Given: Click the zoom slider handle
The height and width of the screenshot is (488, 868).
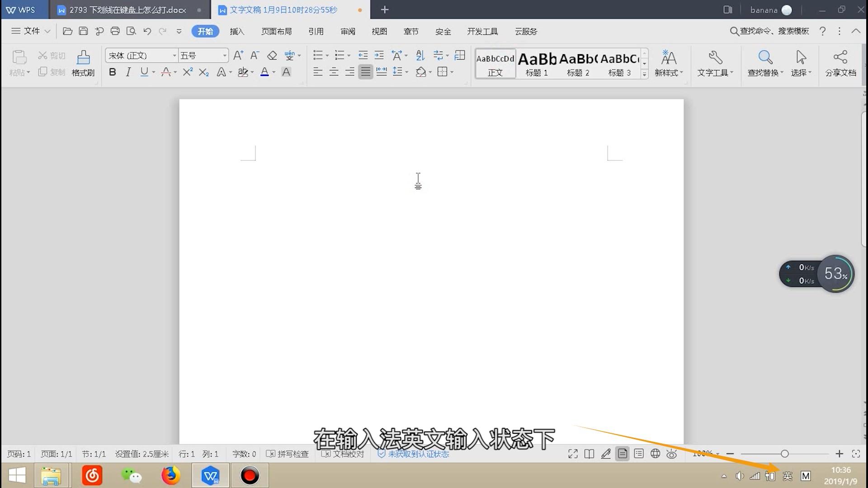Looking at the screenshot, I should pyautogui.click(x=785, y=454).
